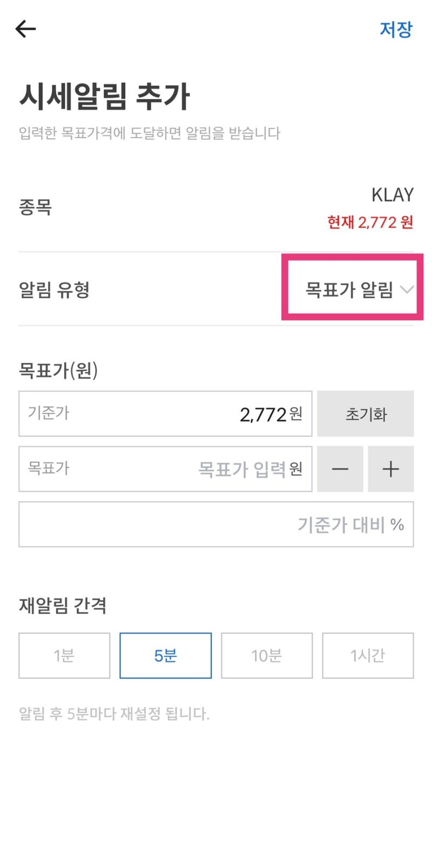Image resolution: width=432 pixels, height=868 pixels.
Task: Reset the base price with 초기화
Action: 366,414
